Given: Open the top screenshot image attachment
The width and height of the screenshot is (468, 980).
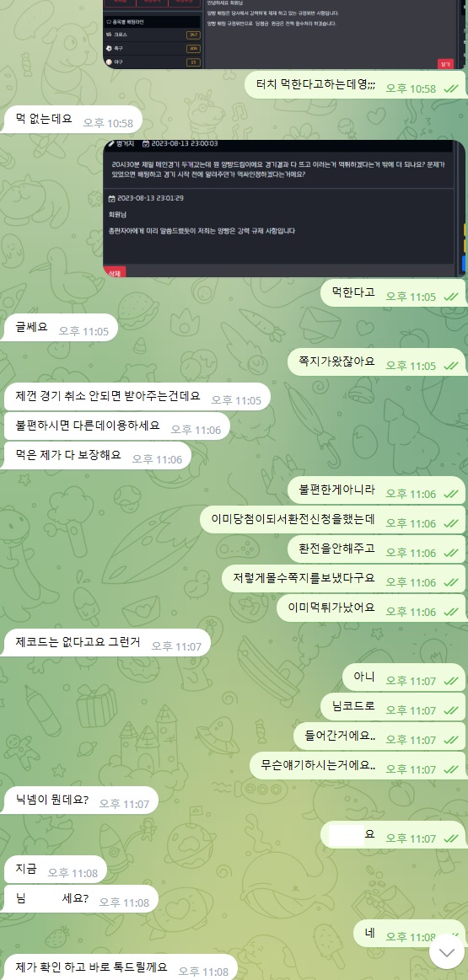Looking at the screenshot, I should point(284,35).
